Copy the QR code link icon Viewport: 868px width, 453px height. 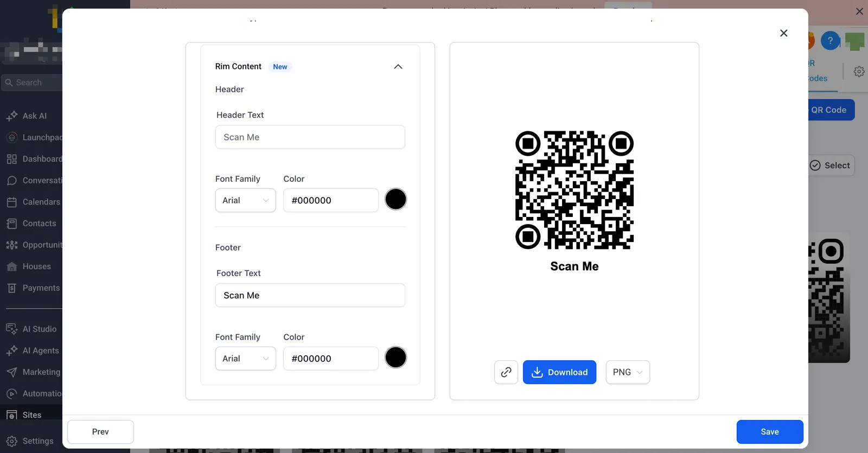[506, 372]
